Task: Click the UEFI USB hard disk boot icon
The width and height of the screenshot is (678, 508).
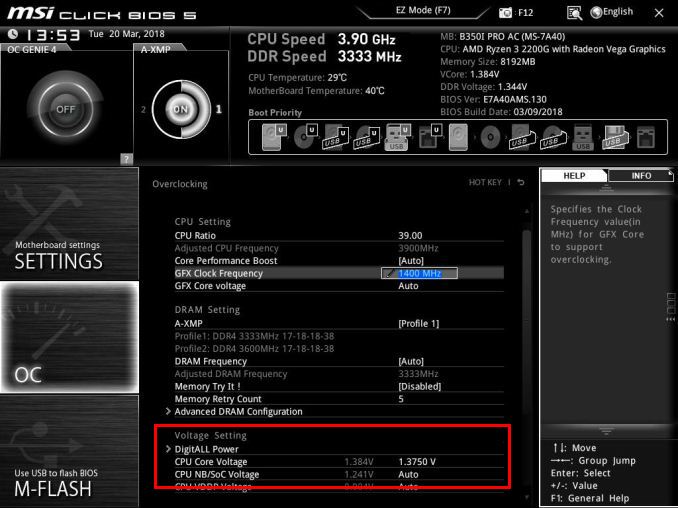Action: (x=336, y=137)
